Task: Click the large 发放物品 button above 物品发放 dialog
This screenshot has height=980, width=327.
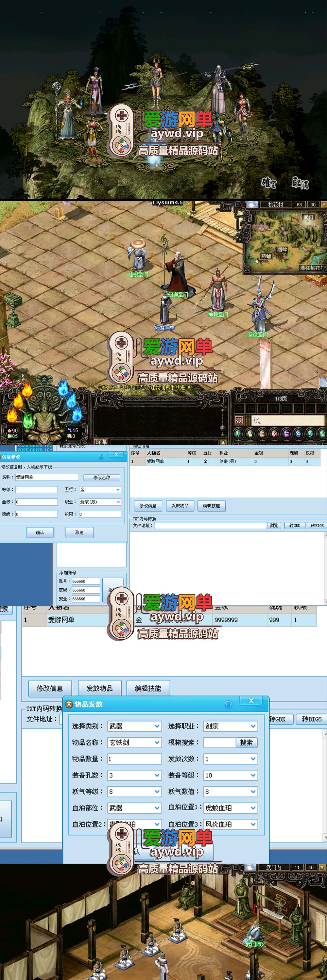Action: click(99, 688)
